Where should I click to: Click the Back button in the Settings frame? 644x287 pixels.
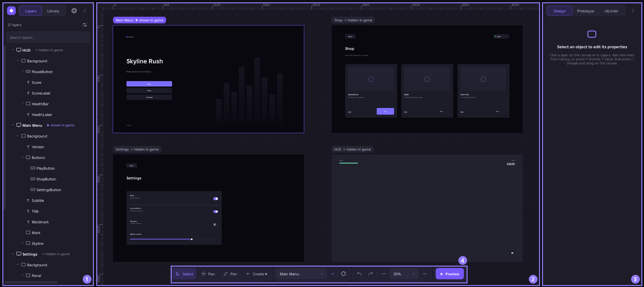click(132, 165)
